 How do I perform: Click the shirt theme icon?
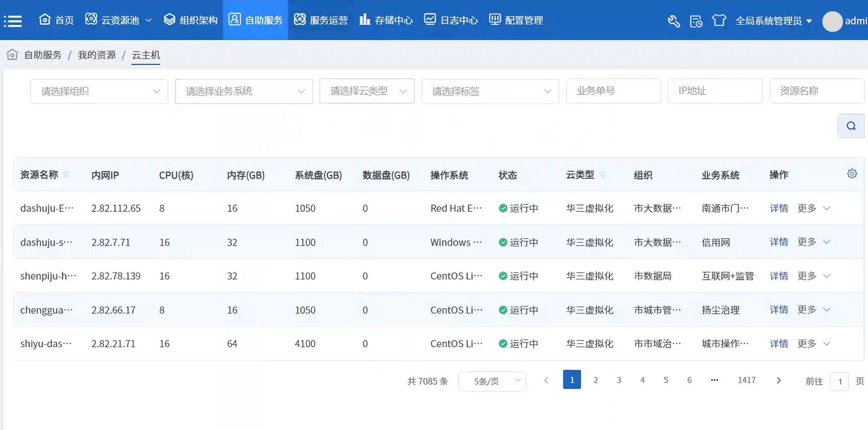(719, 20)
